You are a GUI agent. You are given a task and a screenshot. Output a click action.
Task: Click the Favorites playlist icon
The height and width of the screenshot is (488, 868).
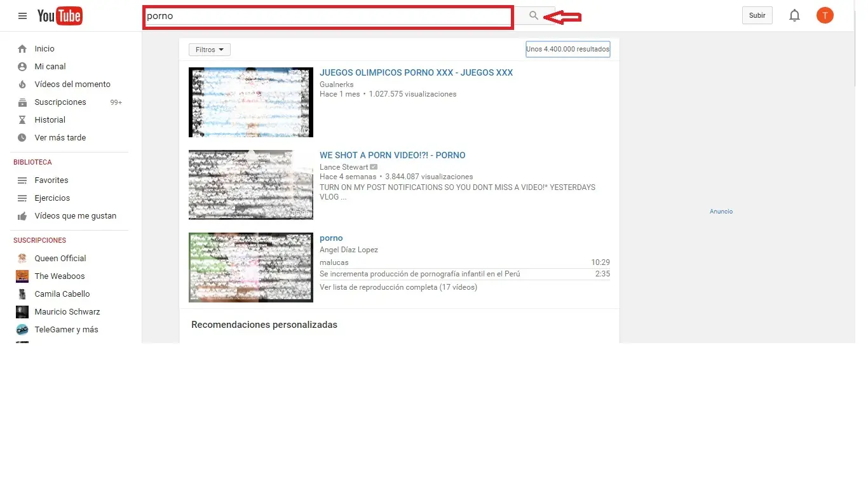(22, 180)
